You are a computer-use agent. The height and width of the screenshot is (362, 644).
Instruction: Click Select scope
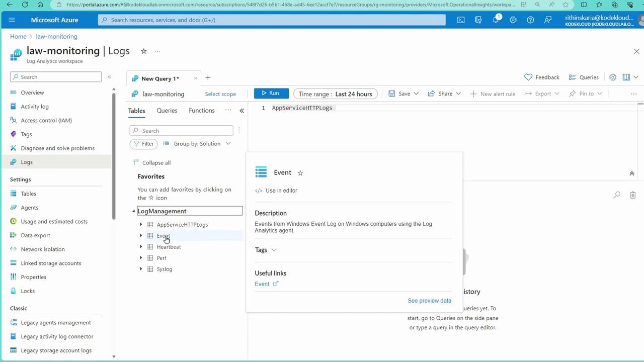220,94
